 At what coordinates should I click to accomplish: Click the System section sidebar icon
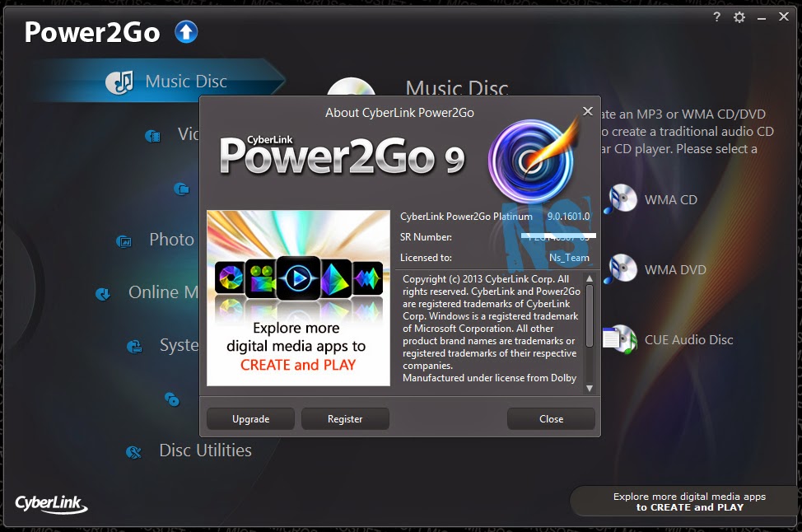(133, 346)
